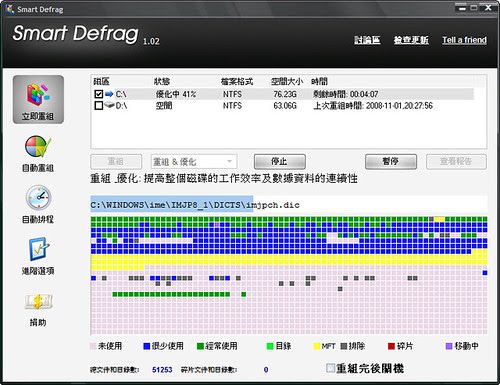
Task: Click the 76.23G size cell
Action: 285,94
